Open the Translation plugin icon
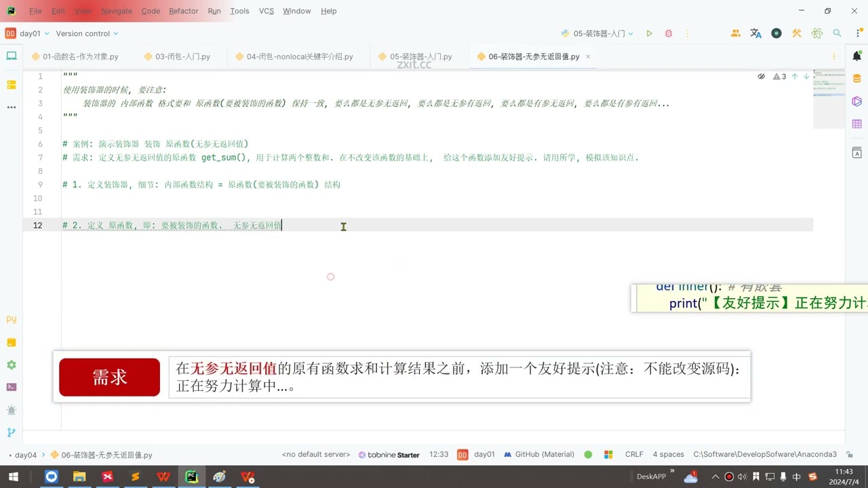 pyautogui.click(x=756, y=33)
